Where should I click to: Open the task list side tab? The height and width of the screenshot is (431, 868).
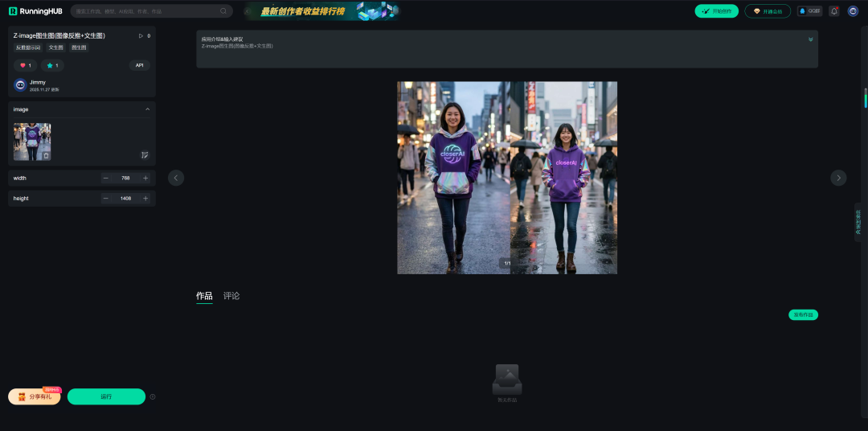point(858,222)
